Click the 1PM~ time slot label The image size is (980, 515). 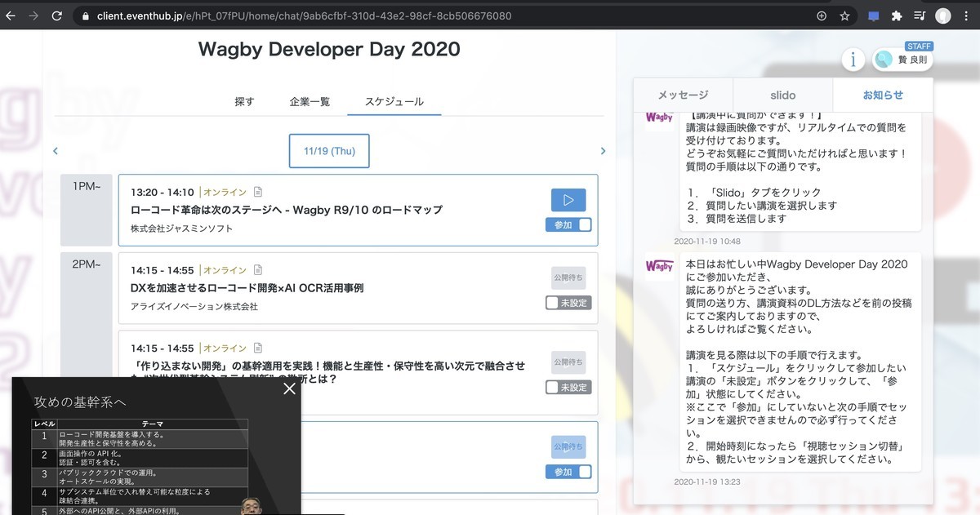click(x=86, y=186)
